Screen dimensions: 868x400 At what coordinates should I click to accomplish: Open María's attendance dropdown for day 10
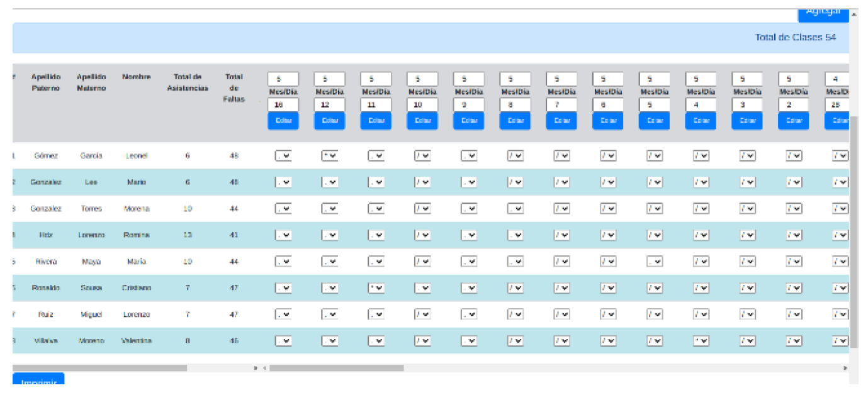[422, 262]
